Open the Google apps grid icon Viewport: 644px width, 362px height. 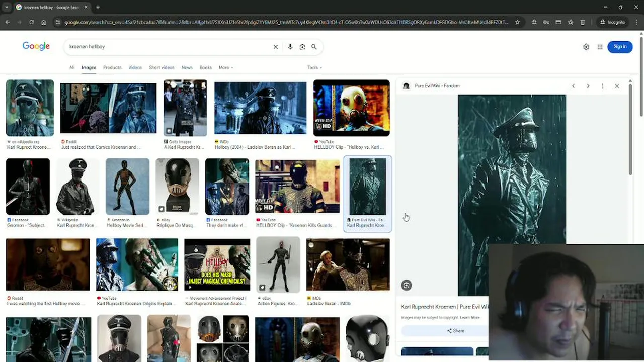pos(600,47)
